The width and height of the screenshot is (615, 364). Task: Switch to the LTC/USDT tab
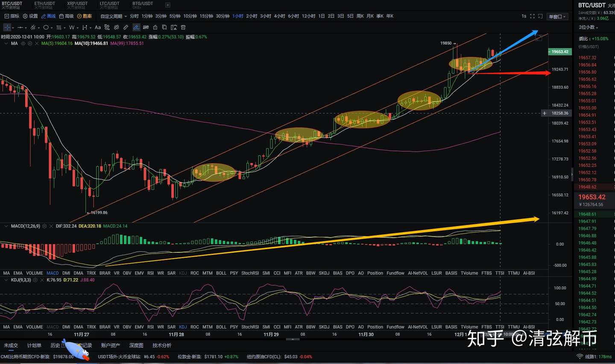tap(110, 5)
